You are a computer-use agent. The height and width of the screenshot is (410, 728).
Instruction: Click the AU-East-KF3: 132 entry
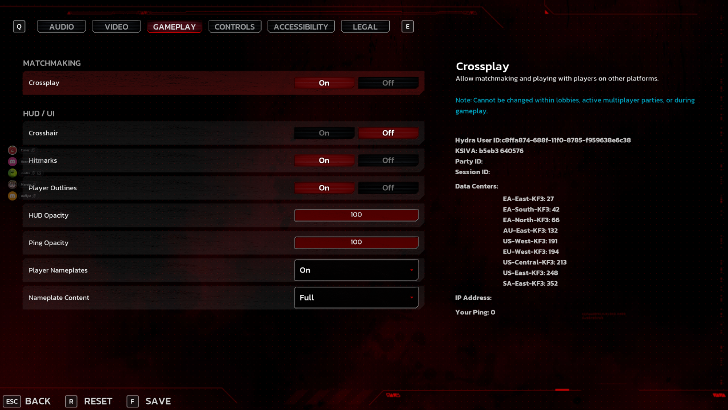(x=530, y=231)
